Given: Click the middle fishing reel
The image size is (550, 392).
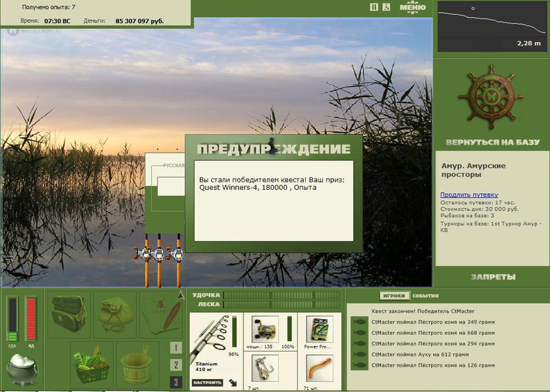Looking at the screenshot, I should [x=158, y=254].
